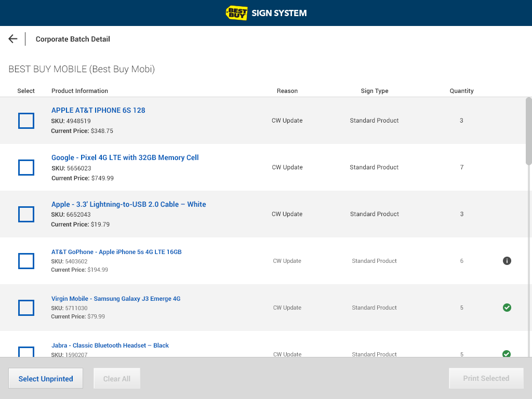Toggle checkbox for AT&T GoPhone iPhone 5s

tap(26, 261)
